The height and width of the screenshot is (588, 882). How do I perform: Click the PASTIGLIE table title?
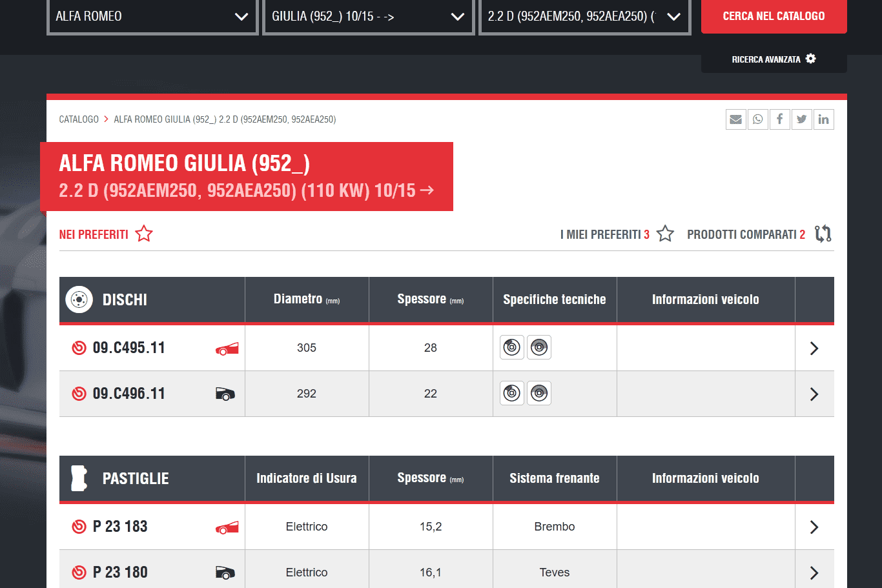[136, 478]
